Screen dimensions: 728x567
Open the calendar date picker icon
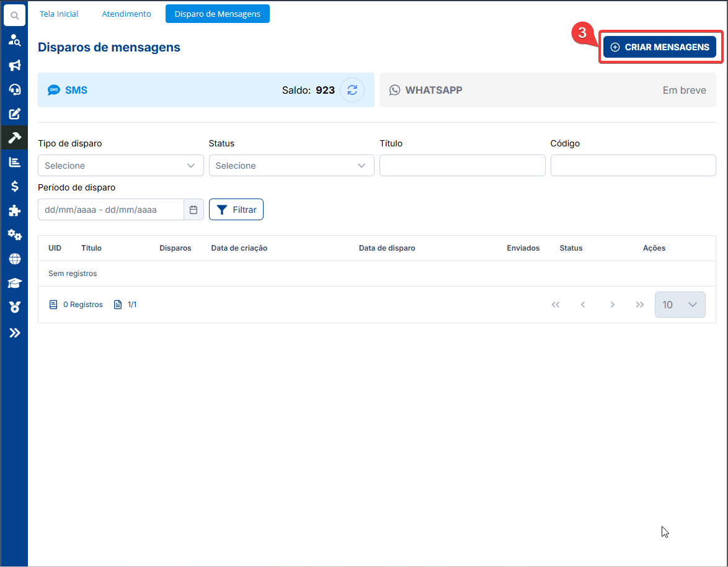193,210
